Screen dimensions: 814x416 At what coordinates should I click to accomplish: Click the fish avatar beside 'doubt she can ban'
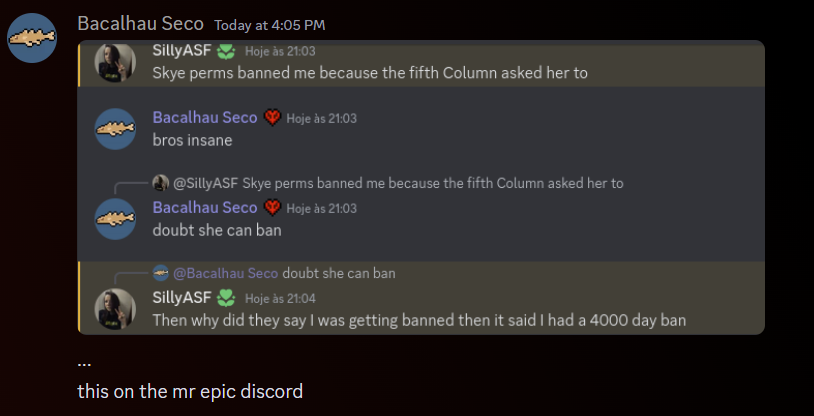(115, 219)
